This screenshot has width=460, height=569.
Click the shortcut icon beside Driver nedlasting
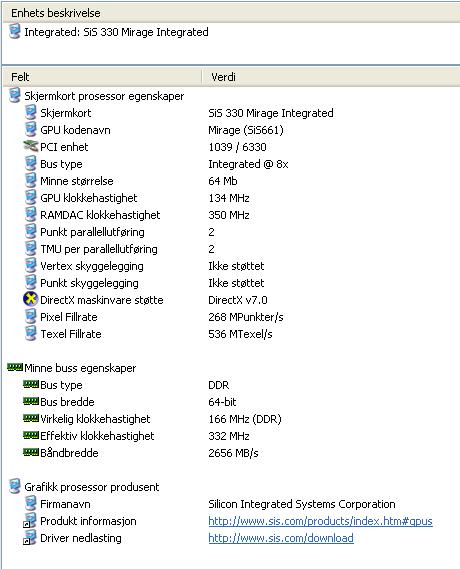click(x=30, y=537)
